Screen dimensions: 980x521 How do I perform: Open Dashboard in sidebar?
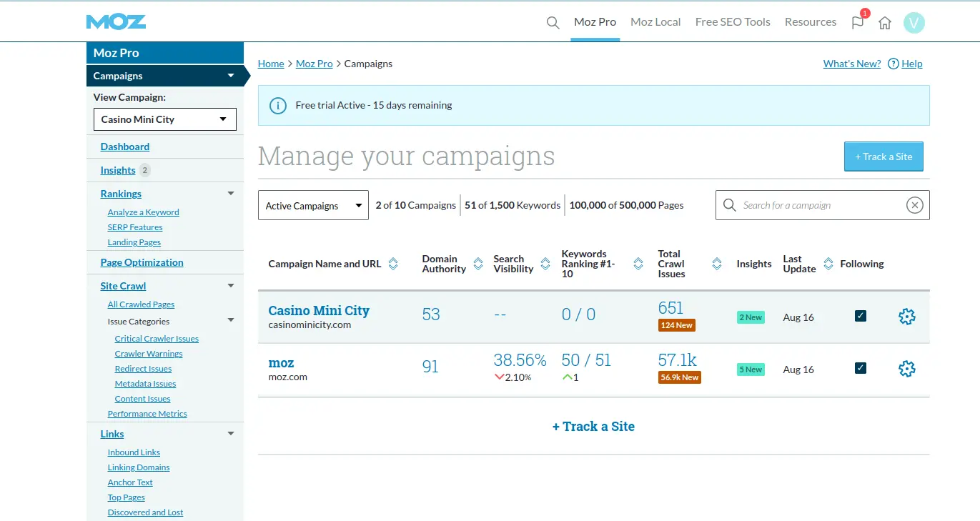tap(125, 147)
